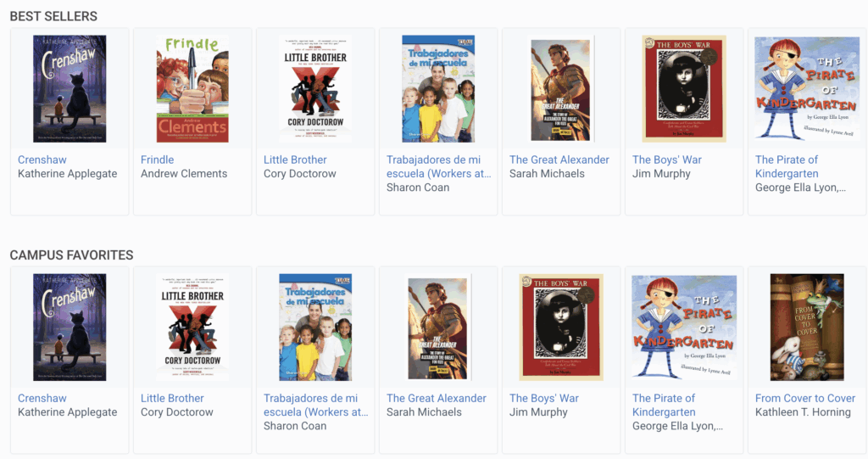Open Pirate of Kindergarten cover in Best Sellers
Viewport: 868px width, 459px height.
click(x=807, y=89)
